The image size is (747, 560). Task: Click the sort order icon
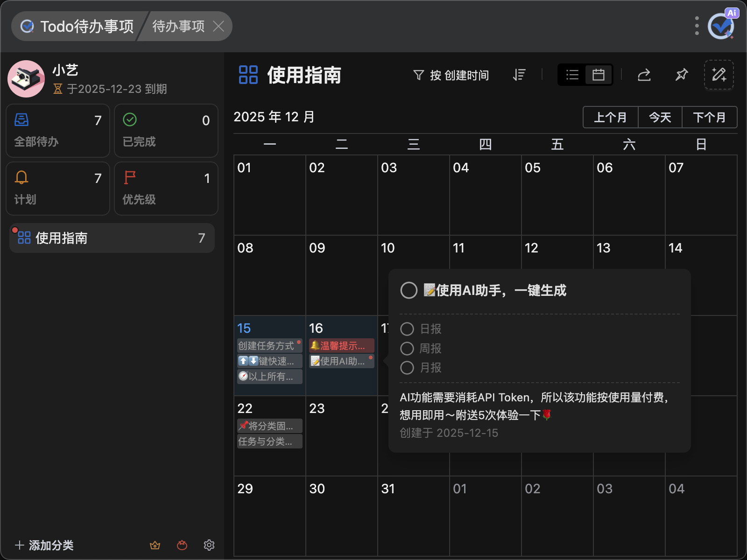coord(519,75)
